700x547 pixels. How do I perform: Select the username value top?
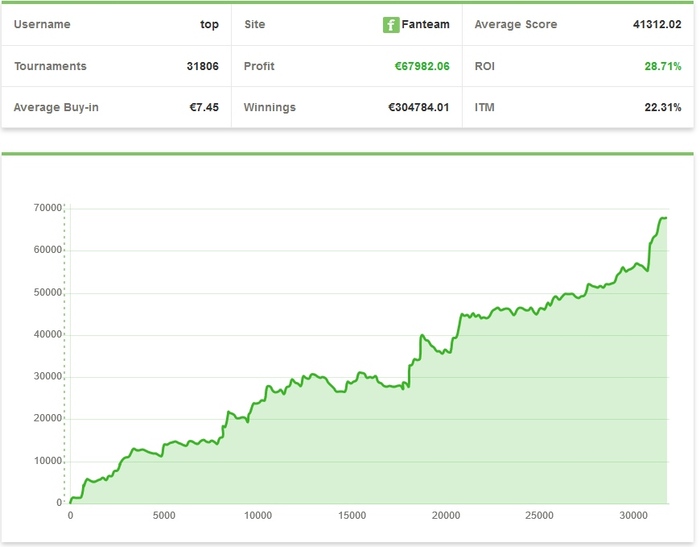pyautogui.click(x=209, y=25)
